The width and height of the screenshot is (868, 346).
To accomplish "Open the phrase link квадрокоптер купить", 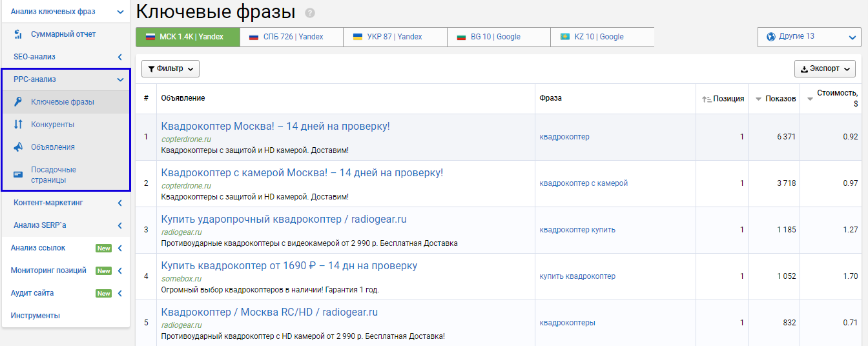I will point(577,230).
